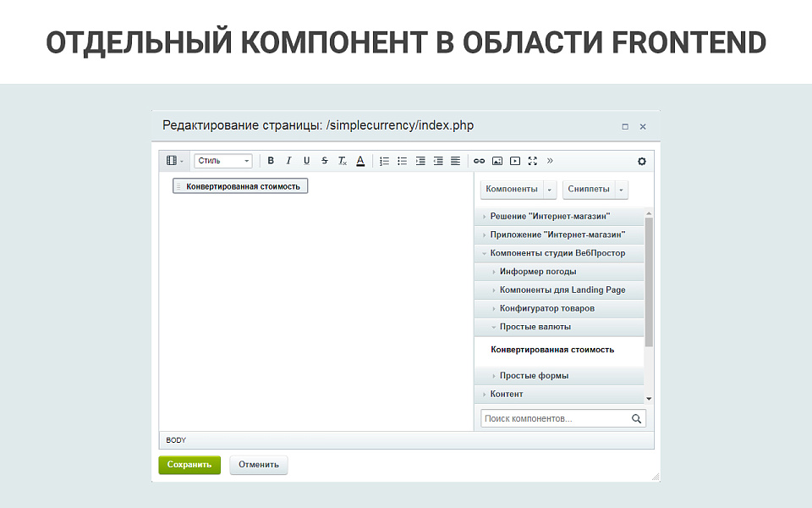Toggle underline text formatting
The image size is (812, 508).
click(x=306, y=161)
